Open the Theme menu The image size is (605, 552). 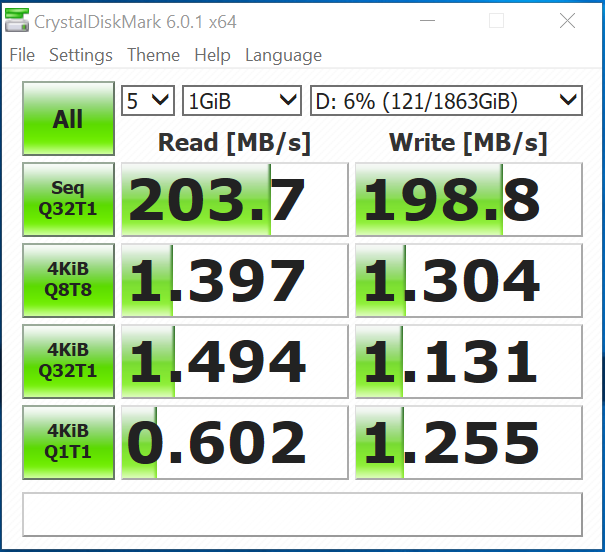pyautogui.click(x=154, y=55)
